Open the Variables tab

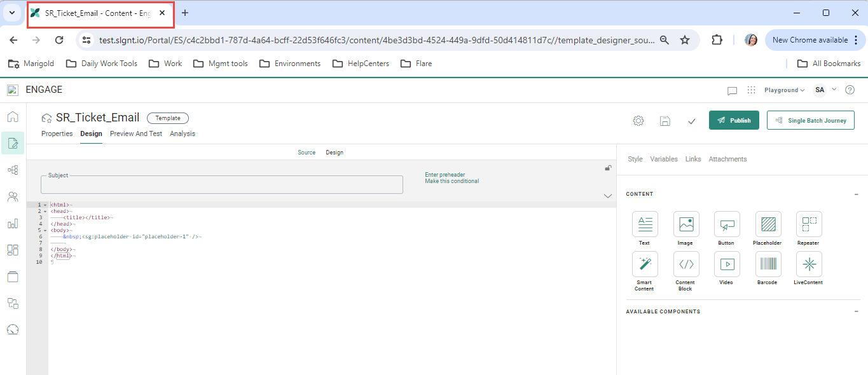(x=663, y=159)
